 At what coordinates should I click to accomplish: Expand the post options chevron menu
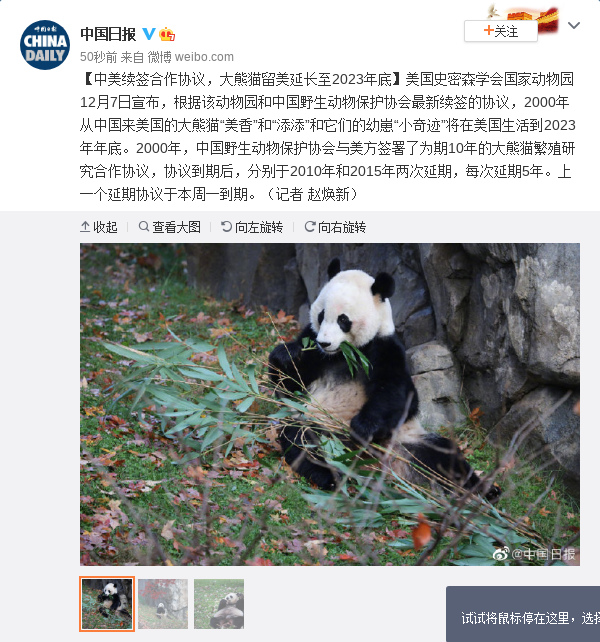click(x=574, y=25)
